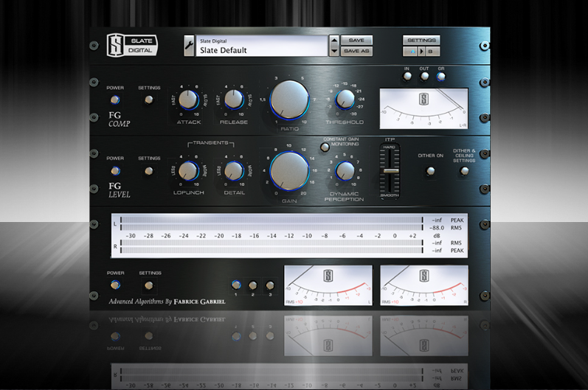Click the SAVE AS preset button
This screenshot has width=588, height=390.
[356, 51]
